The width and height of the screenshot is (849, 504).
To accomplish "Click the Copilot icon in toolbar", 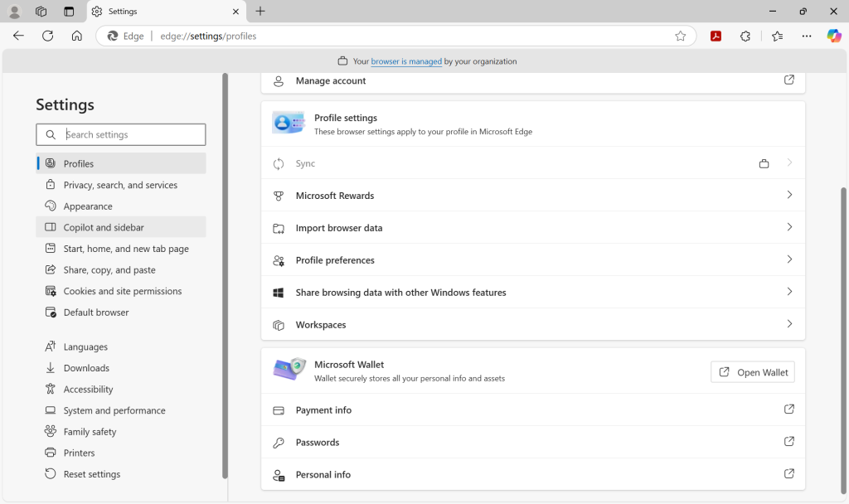I will pos(833,36).
